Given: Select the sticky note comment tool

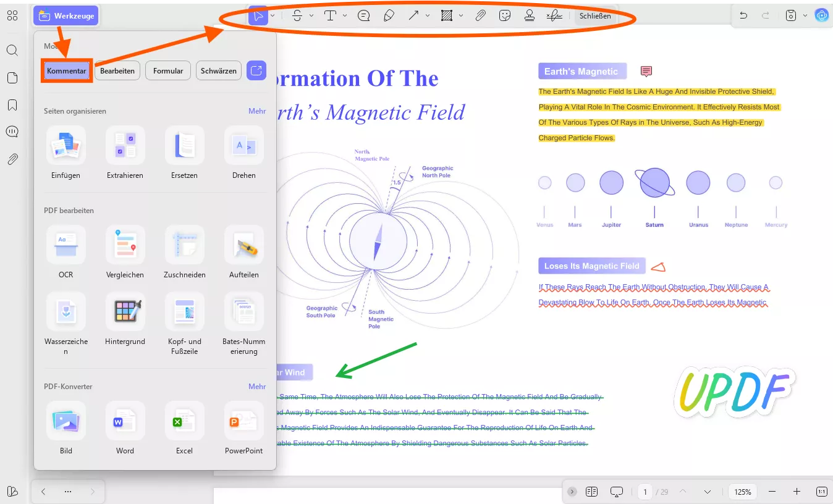Looking at the screenshot, I should pyautogui.click(x=364, y=15).
